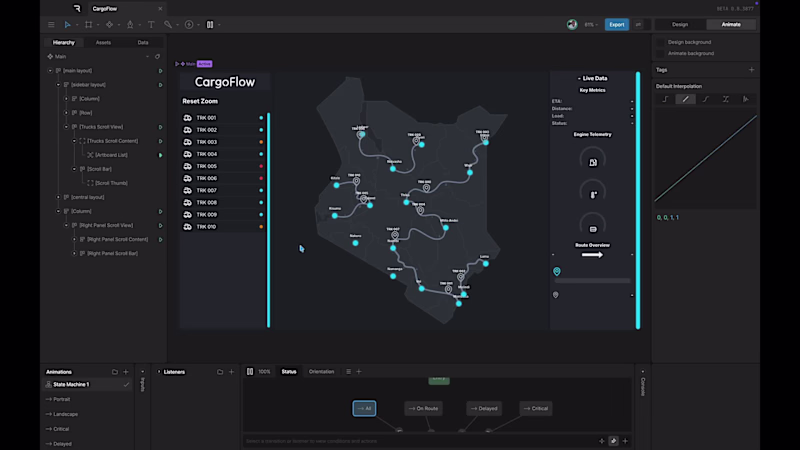Click the last interpolation type icon
The height and width of the screenshot is (450, 800).
pyautogui.click(x=745, y=99)
